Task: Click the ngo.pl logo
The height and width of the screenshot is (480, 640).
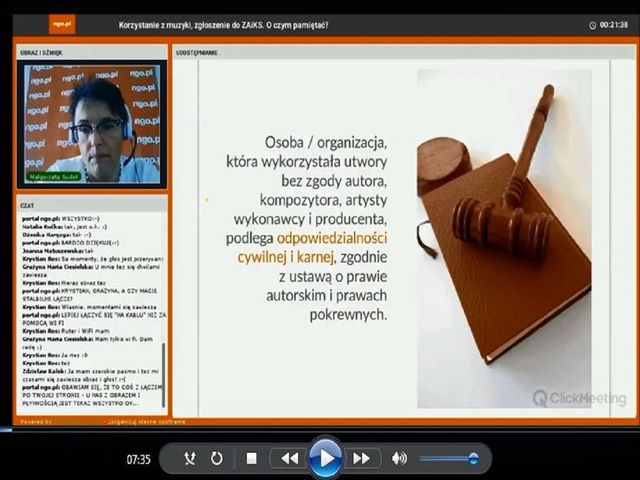Action: (x=63, y=24)
